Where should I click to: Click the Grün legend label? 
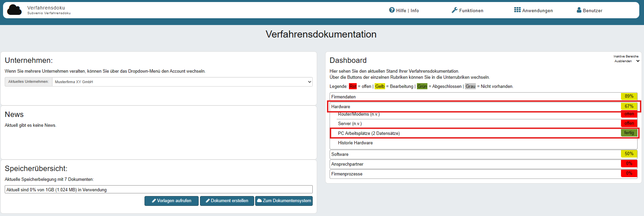click(422, 87)
